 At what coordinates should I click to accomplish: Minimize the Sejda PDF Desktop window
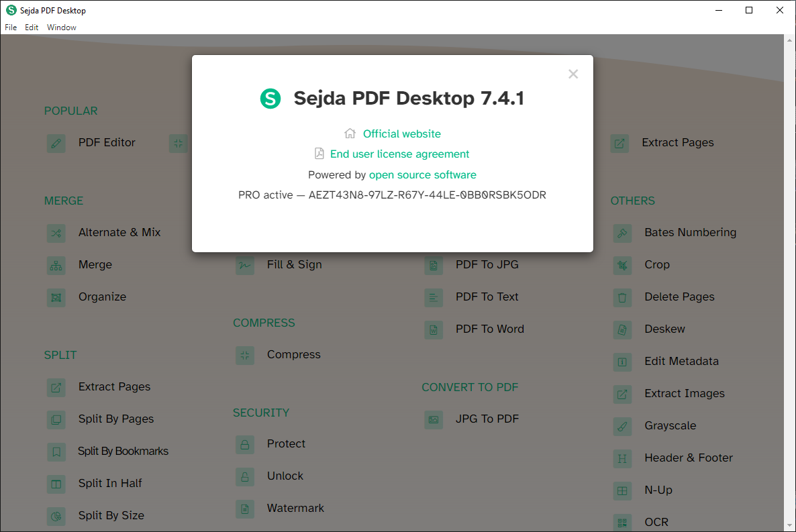[x=719, y=10]
